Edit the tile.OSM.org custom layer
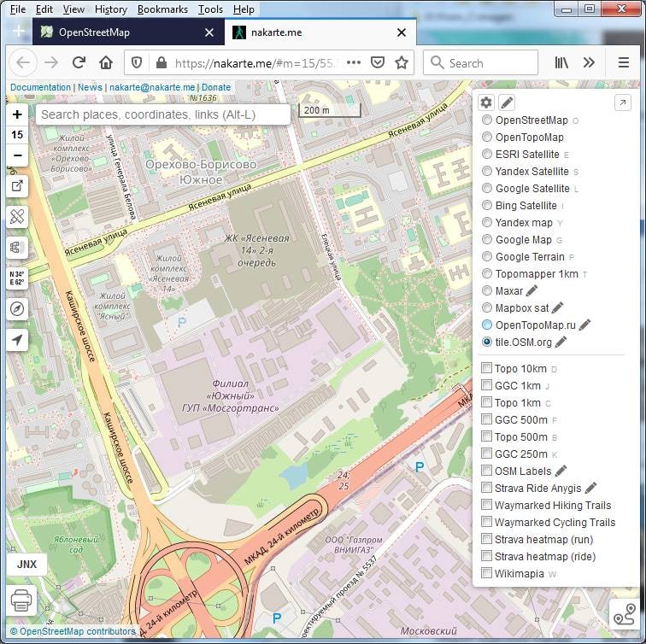The image size is (646, 644). [561, 342]
